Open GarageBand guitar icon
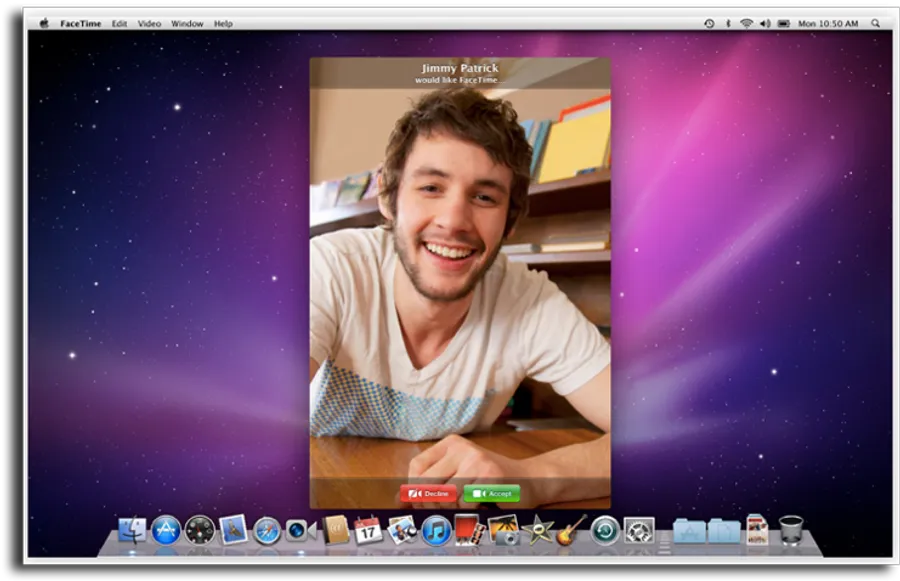900x581 pixels. coord(571,529)
